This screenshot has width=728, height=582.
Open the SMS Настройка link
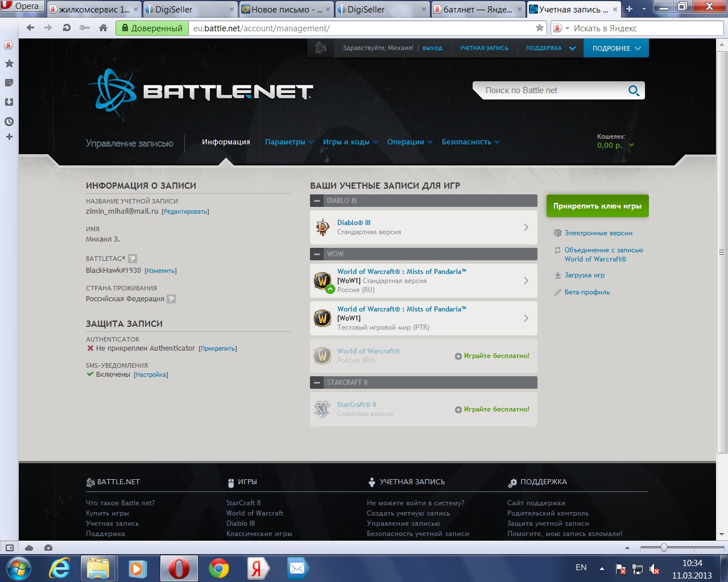pyautogui.click(x=151, y=375)
